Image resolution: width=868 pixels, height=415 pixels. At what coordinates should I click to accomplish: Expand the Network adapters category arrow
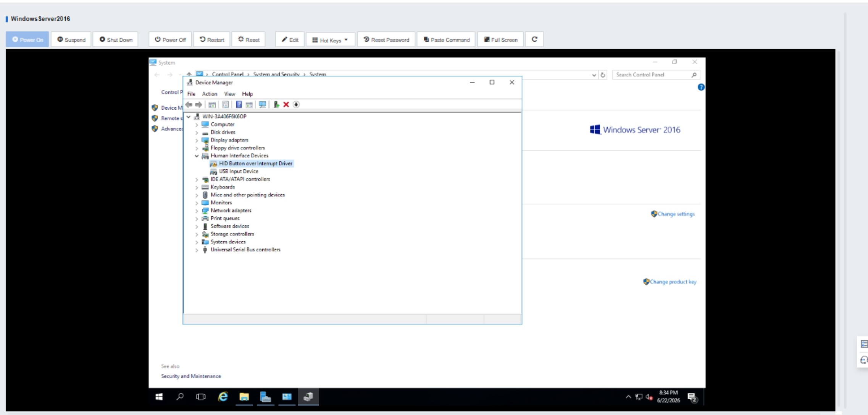pyautogui.click(x=197, y=211)
